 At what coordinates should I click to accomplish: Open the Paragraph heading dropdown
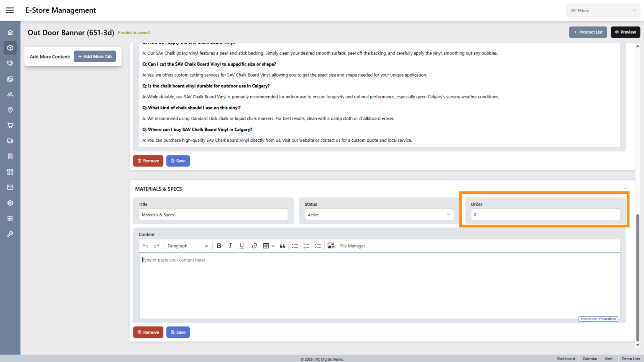[x=187, y=246]
